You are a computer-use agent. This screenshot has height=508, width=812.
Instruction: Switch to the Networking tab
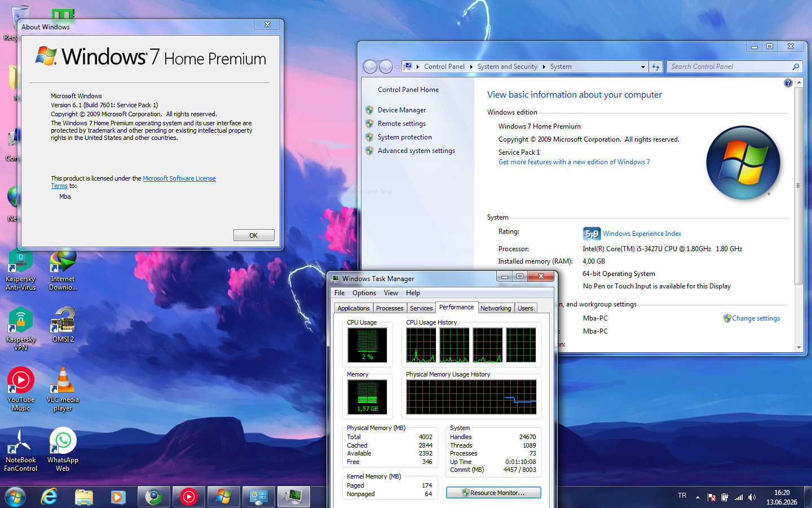(x=496, y=308)
